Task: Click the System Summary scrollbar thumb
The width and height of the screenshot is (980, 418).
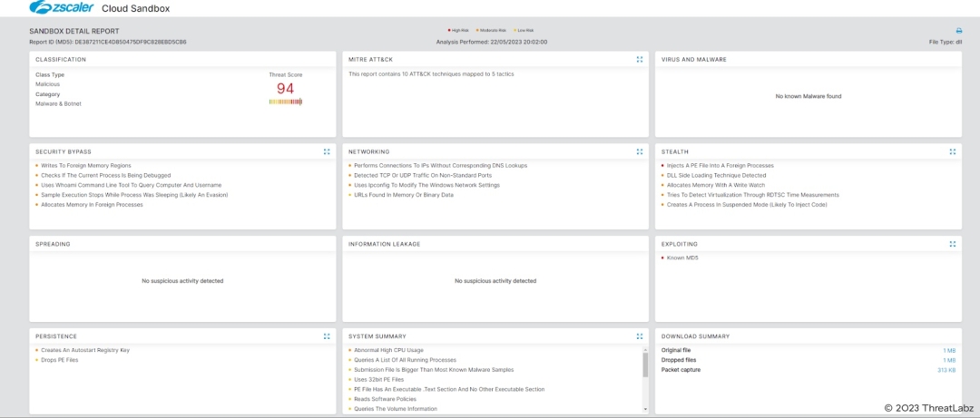Action: point(646,364)
